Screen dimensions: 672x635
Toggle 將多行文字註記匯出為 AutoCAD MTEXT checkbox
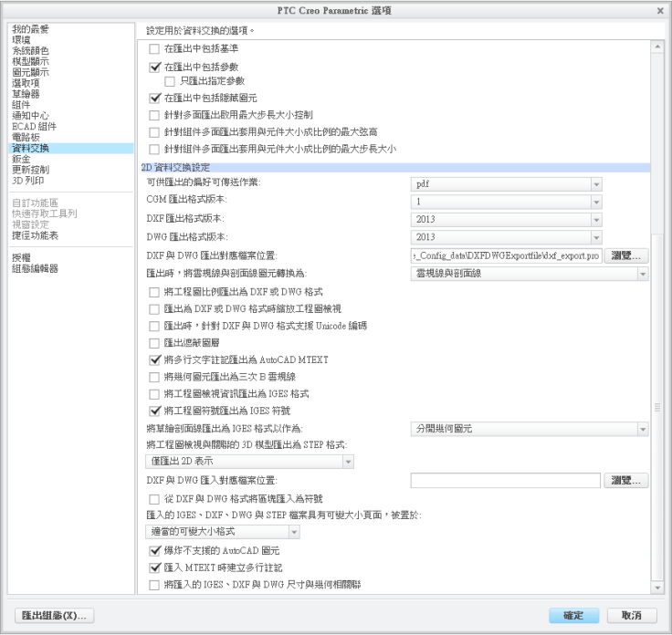(x=154, y=360)
